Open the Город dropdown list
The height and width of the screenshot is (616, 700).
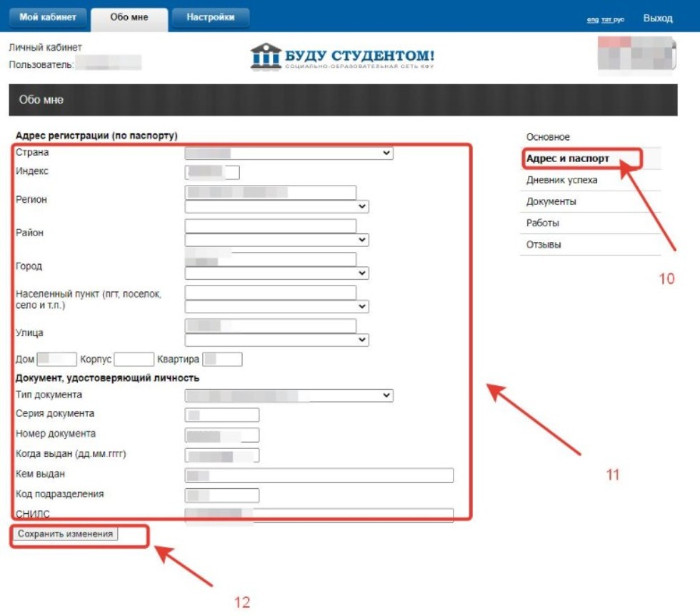276,273
